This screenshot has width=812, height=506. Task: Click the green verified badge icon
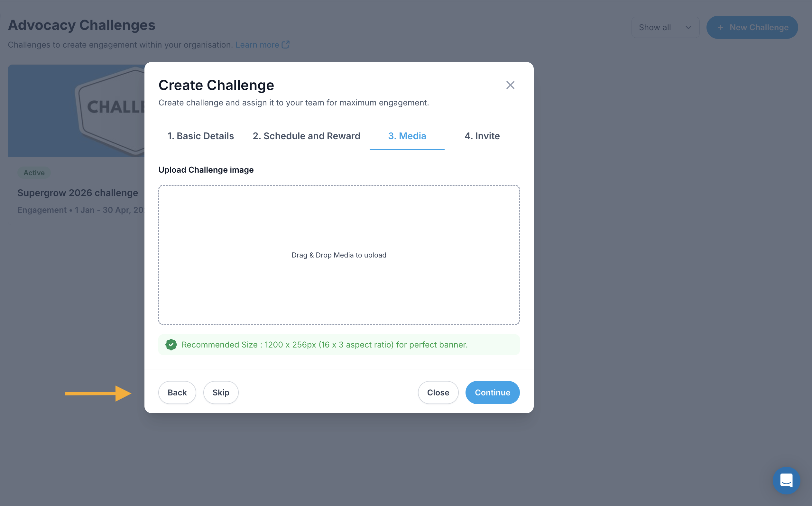tap(171, 344)
